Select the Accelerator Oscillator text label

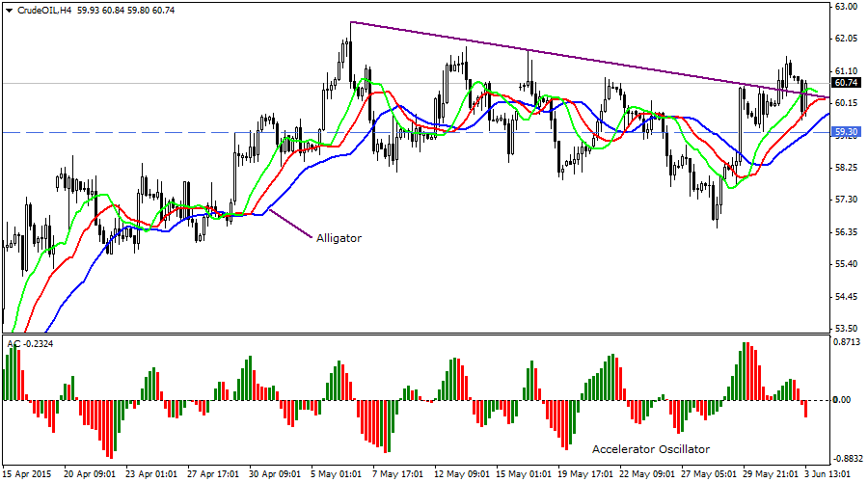(650, 449)
